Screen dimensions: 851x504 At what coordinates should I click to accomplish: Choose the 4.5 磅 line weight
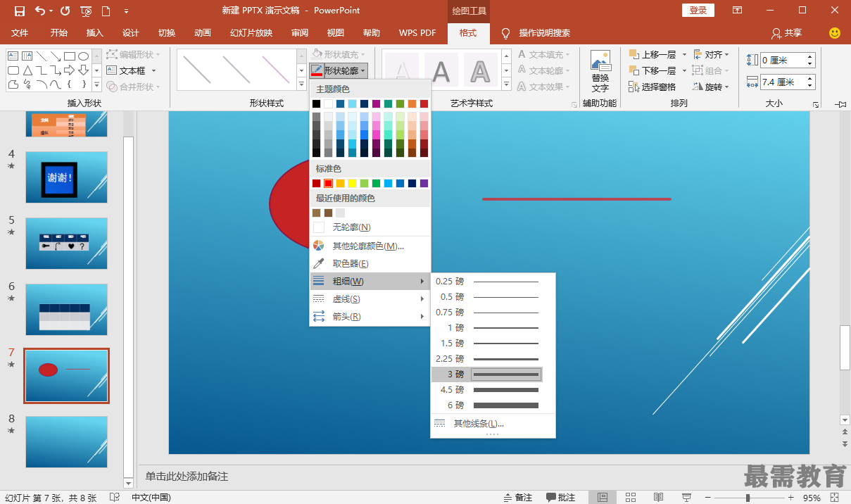click(x=487, y=390)
